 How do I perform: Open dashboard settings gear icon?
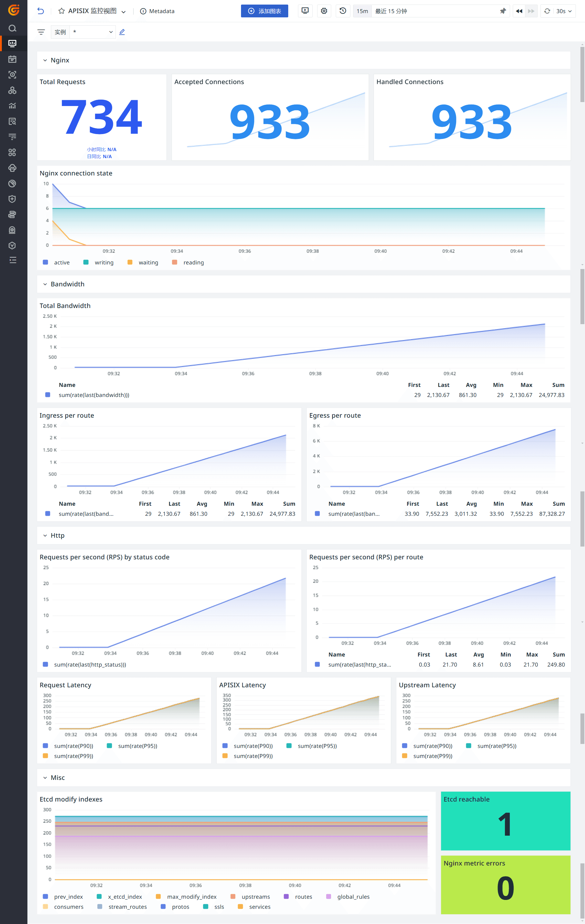[x=324, y=11]
